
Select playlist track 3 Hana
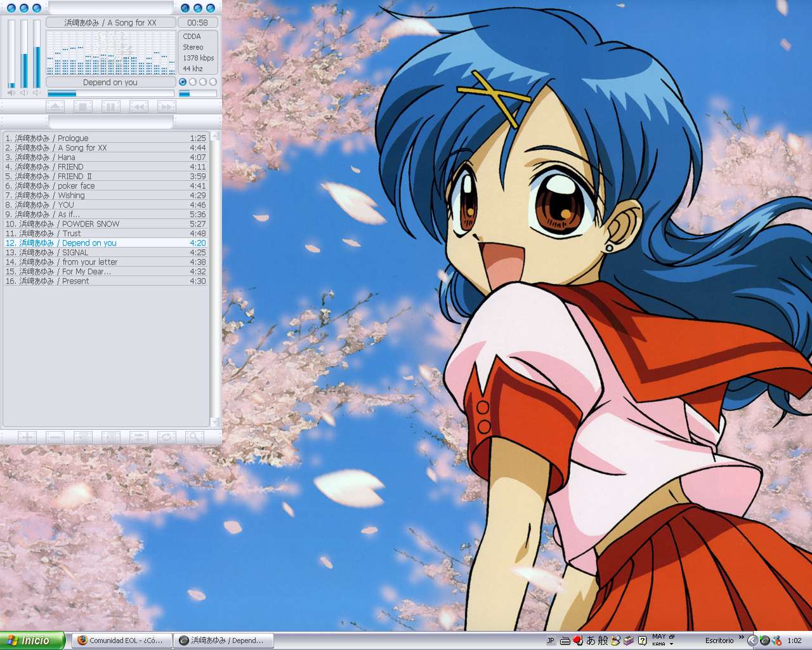coord(106,157)
